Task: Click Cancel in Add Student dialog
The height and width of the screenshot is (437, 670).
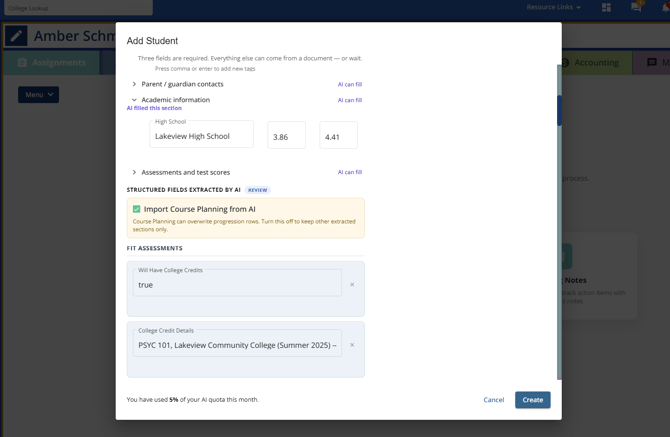Action: (494, 400)
